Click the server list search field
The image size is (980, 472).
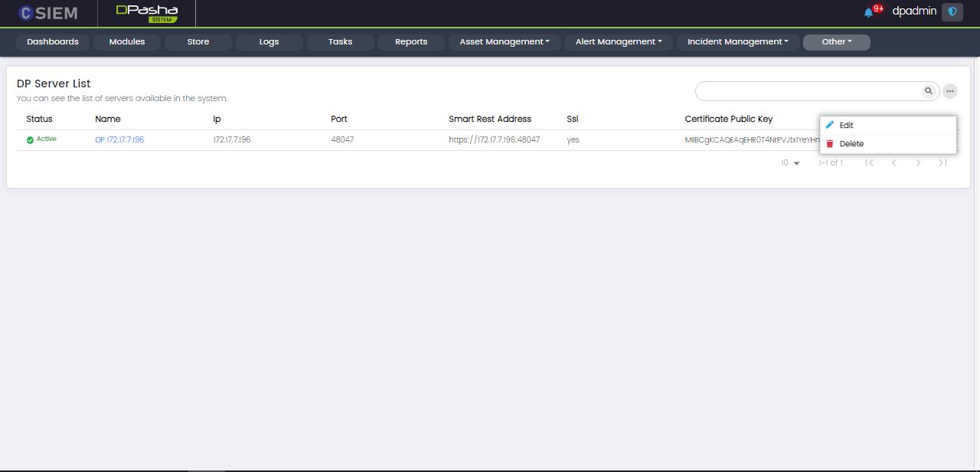[x=808, y=91]
